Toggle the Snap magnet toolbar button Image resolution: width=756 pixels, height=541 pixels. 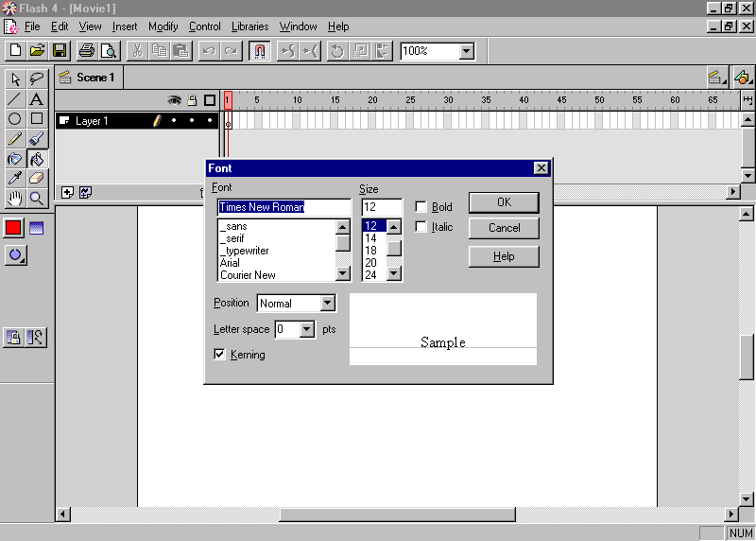259,51
